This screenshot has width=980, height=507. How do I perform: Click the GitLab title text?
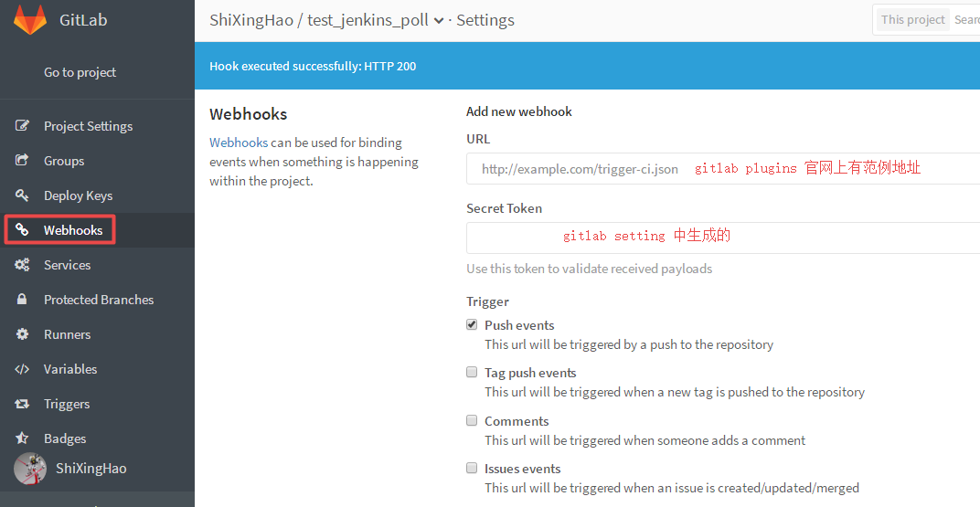click(83, 20)
